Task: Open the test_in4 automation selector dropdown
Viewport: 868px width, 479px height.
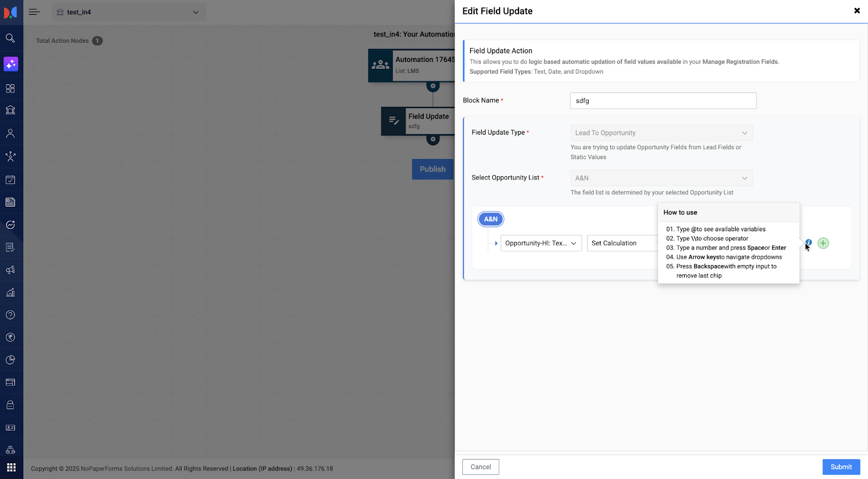Action: click(129, 12)
